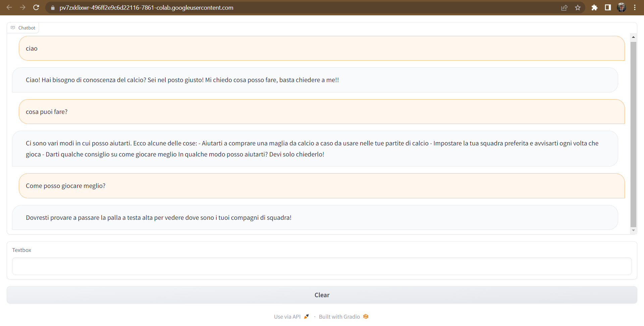The width and height of the screenshot is (644, 326).
Task: Follow the Built with Gradio link
Action: [x=339, y=316]
